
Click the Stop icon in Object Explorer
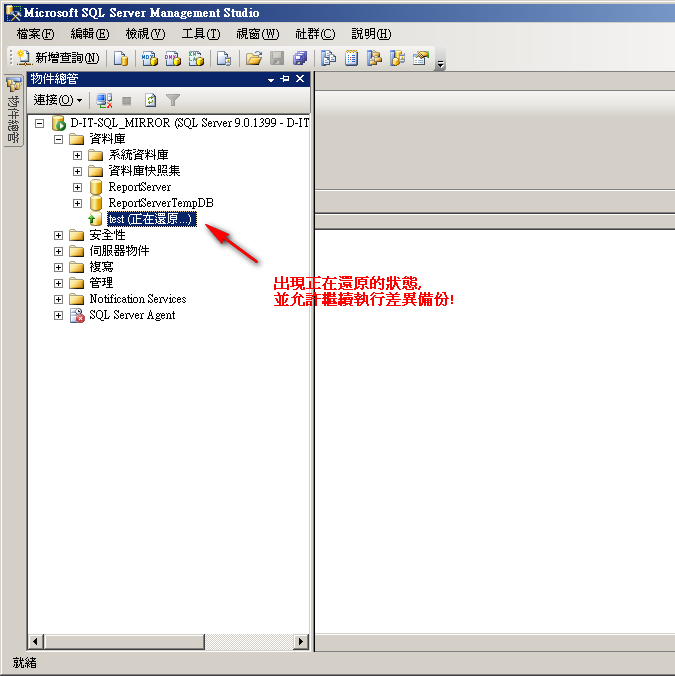pyautogui.click(x=127, y=101)
